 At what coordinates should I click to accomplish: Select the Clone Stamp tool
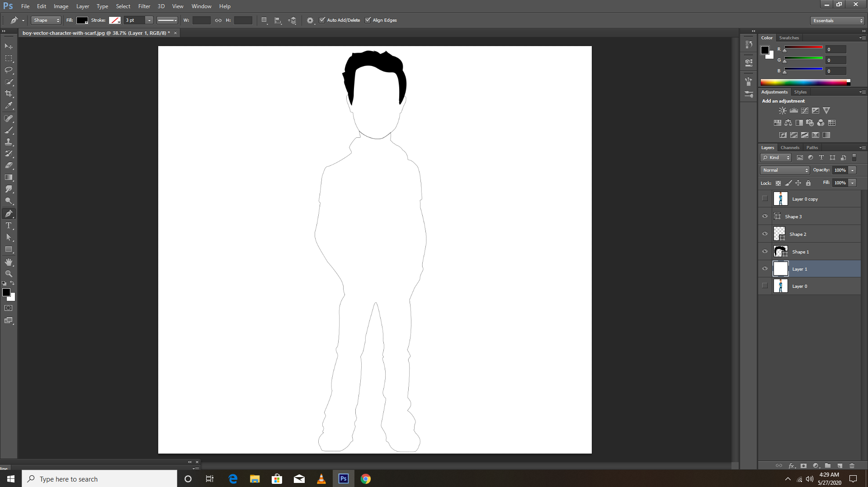click(x=9, y=142)
